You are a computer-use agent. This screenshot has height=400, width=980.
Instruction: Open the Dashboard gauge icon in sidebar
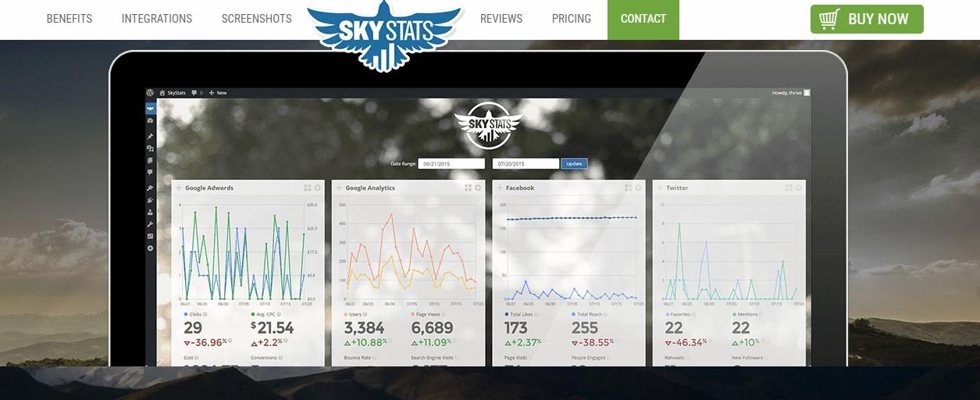click(150, 120)
